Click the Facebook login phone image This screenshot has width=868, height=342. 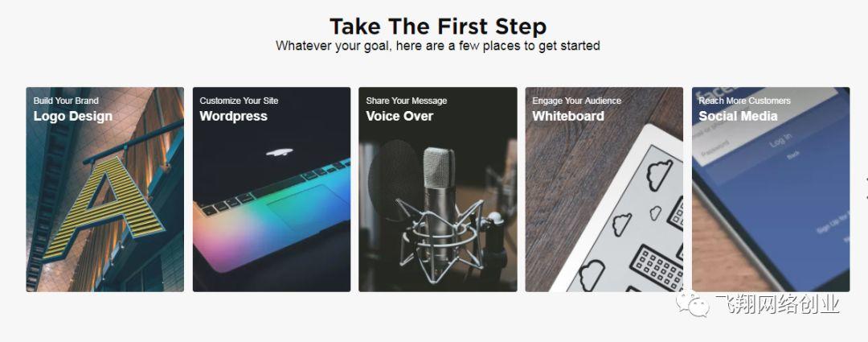pos(771,189)
